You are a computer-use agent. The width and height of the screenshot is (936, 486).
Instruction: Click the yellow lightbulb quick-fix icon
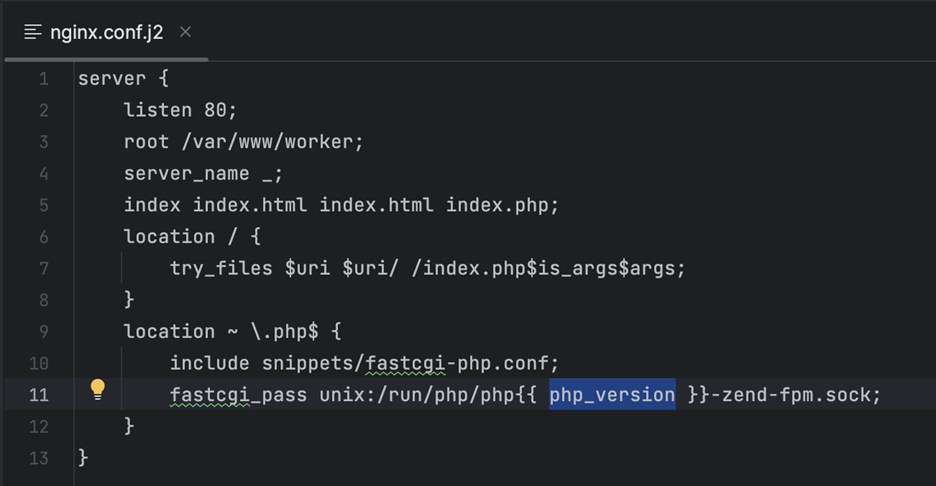click(97, 389)
